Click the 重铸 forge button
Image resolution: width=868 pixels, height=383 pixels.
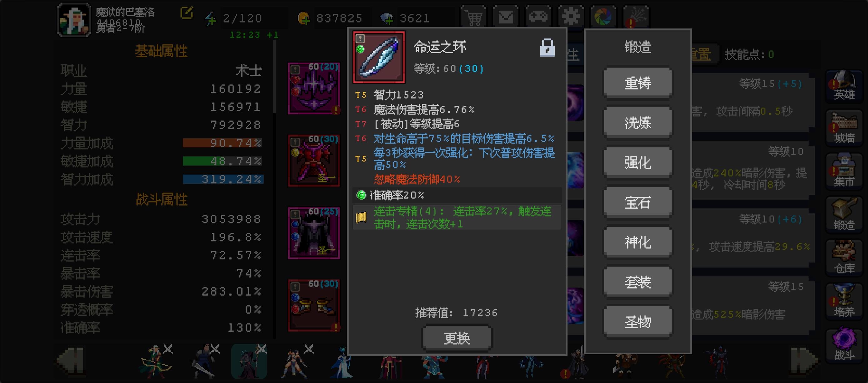click(638, 83)
